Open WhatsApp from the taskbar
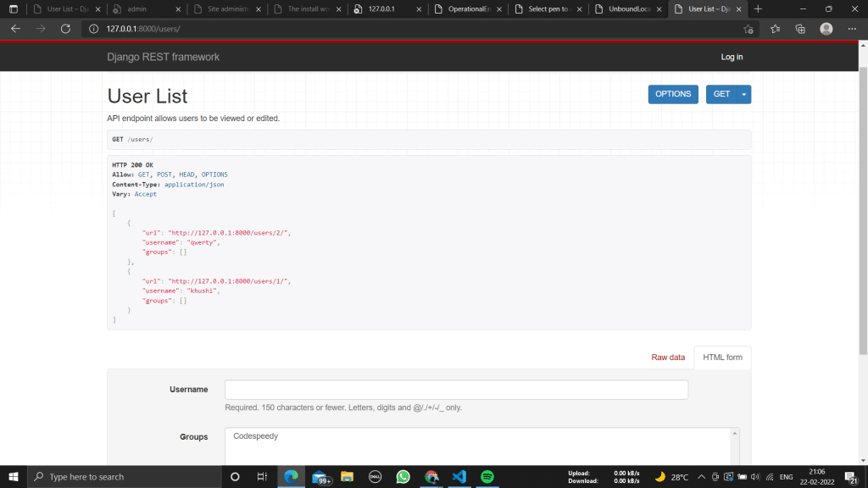The height and width of the screenshot is (488, 868). click(403, 476)
